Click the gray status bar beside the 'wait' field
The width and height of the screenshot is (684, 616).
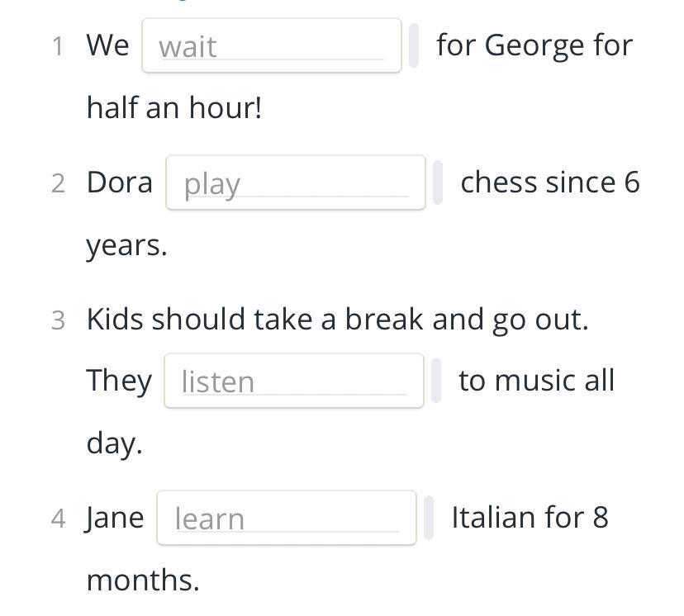(414, 45)
